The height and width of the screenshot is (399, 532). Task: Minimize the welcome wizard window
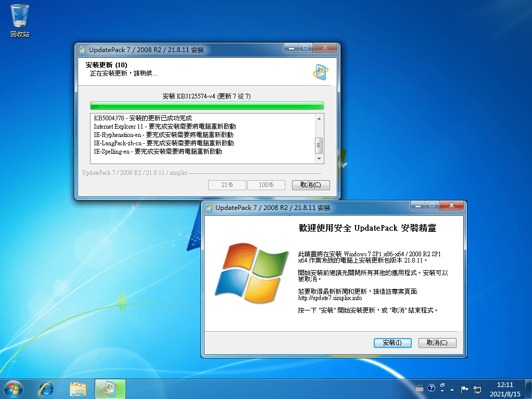pyautogui.click(x=417, y=205)
